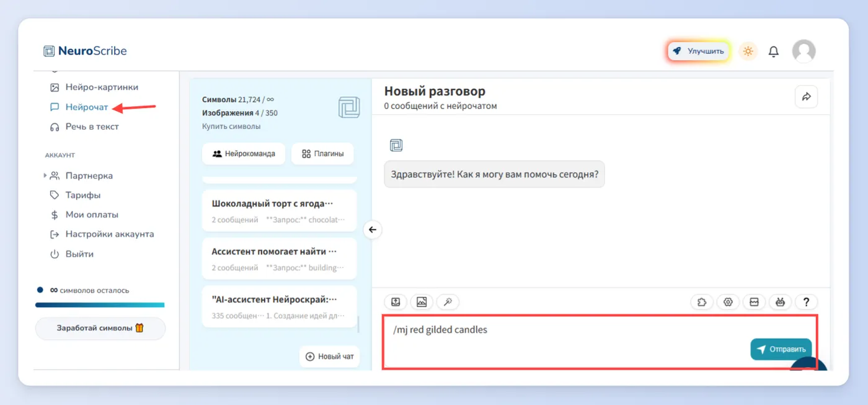Click the symbols remaining progress bar
This screenshot has width=868, height=405.
(100, 305)
